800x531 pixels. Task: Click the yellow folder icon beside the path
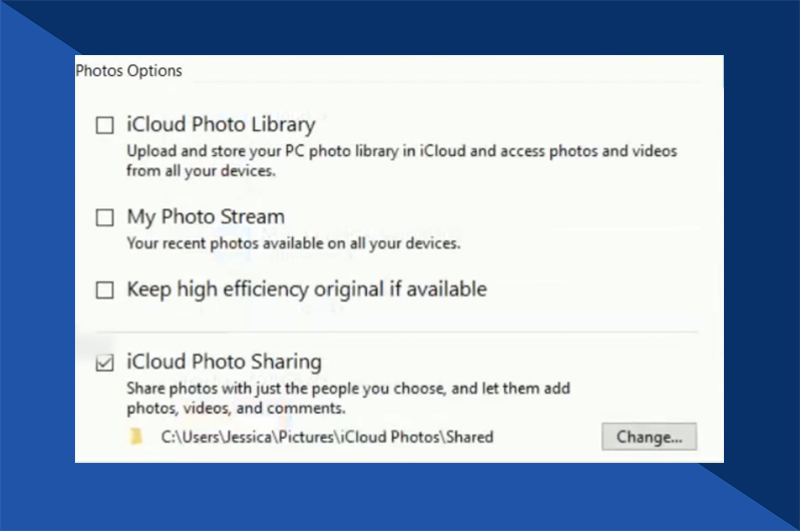click(x=136, y=437)
